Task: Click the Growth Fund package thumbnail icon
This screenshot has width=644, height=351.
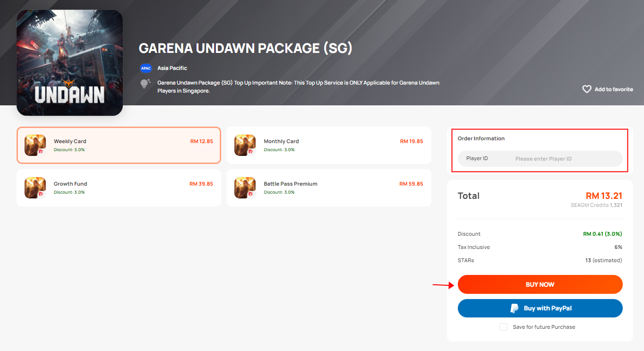Action: pos(35,188)
